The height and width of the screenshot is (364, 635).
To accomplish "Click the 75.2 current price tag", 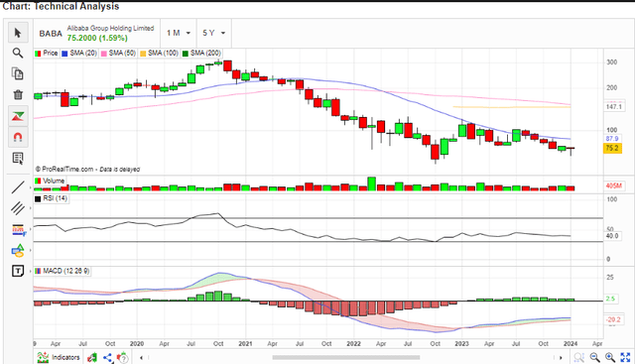I will [612, 148].
